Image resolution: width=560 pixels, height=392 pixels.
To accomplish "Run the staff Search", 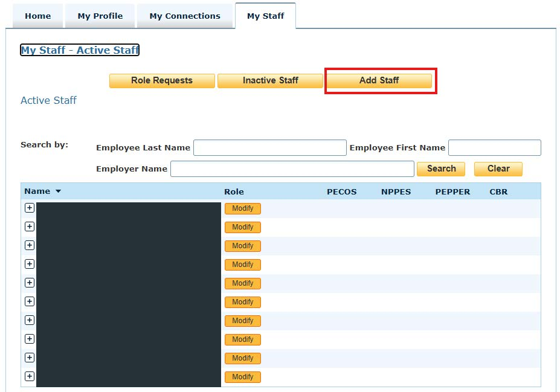I will 441,169.
